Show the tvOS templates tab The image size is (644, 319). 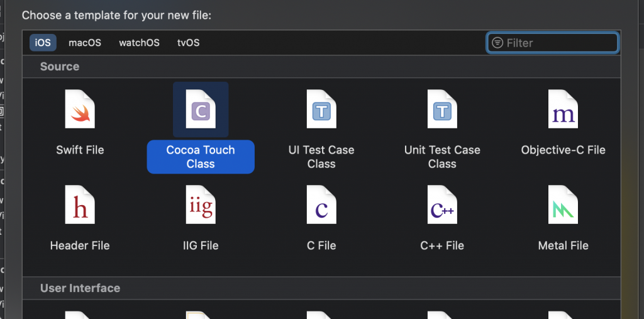pos(188,43)
